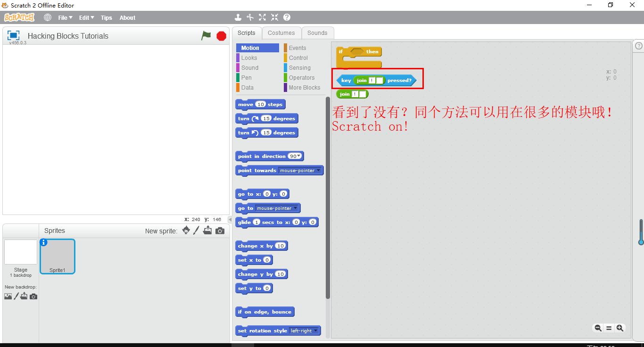This screenshot has height=347, width=644.
Task: Click the if on edge, bounce block
Action: [x=264, y=312]
